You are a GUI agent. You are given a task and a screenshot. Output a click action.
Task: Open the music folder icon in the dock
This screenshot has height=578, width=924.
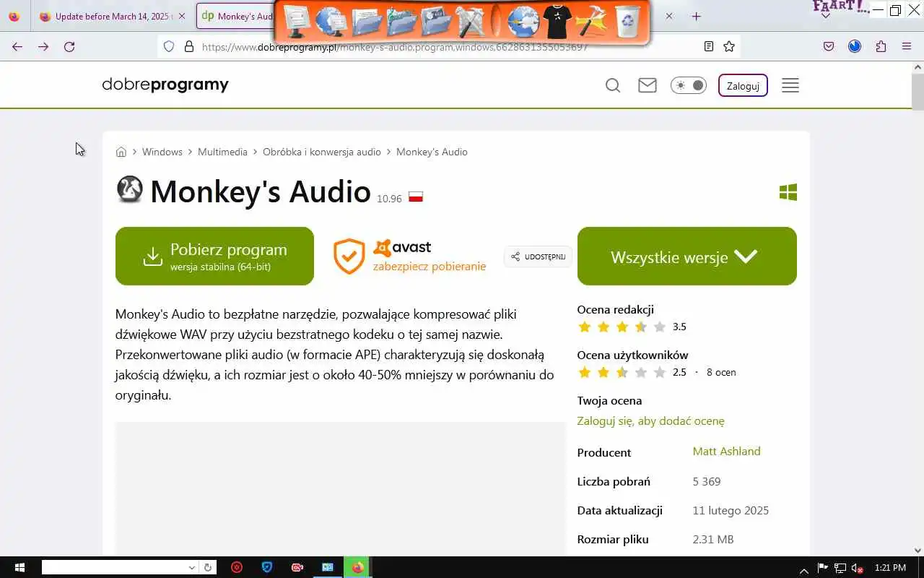(401, 21)
